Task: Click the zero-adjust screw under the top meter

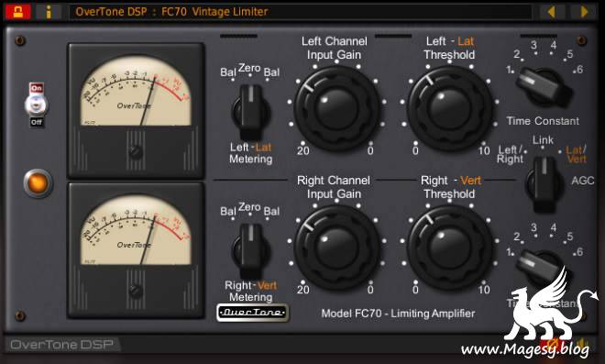Action: click(136, 151)
